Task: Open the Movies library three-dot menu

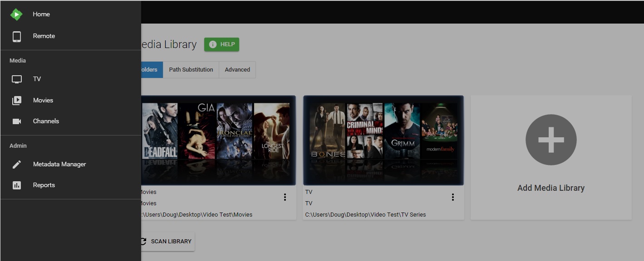Action: (285, 197)
